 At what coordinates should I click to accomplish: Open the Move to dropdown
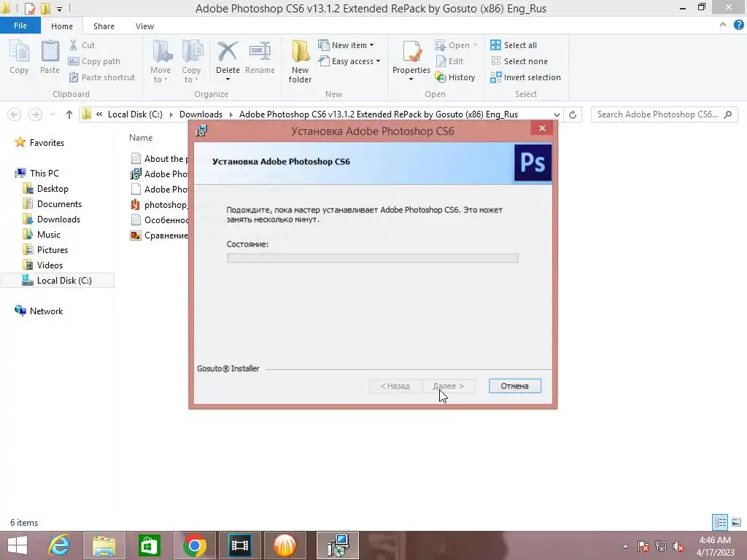tap(160, 61)
